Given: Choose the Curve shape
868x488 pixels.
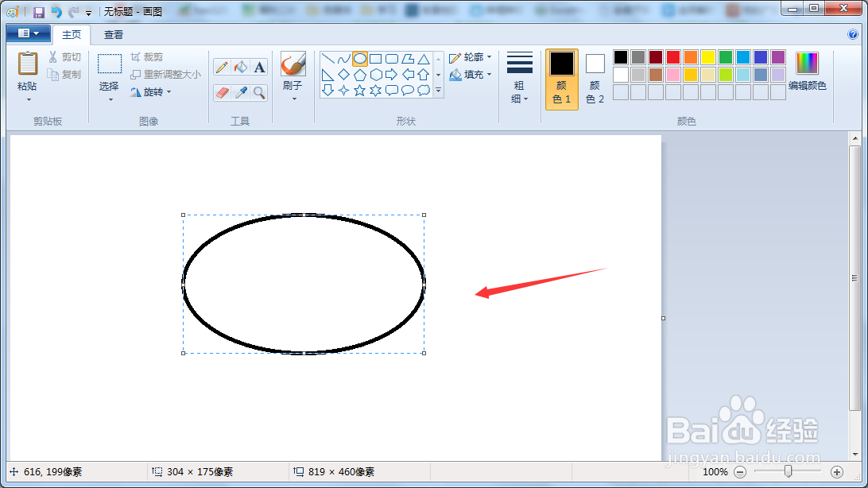Looking at the screenshot, I should pyautogui.click(x=343, y=59).
